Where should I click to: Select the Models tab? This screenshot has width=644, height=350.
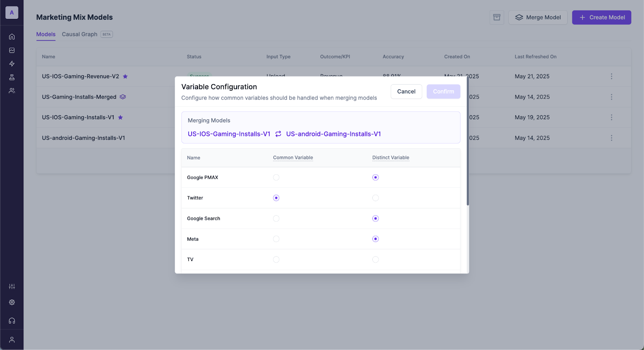pos(46,34)
